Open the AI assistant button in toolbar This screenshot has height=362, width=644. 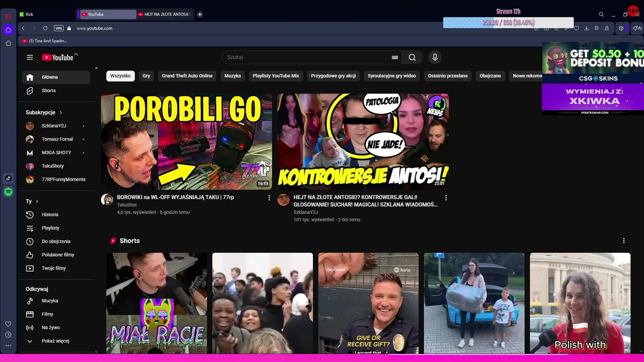(637, 28)
